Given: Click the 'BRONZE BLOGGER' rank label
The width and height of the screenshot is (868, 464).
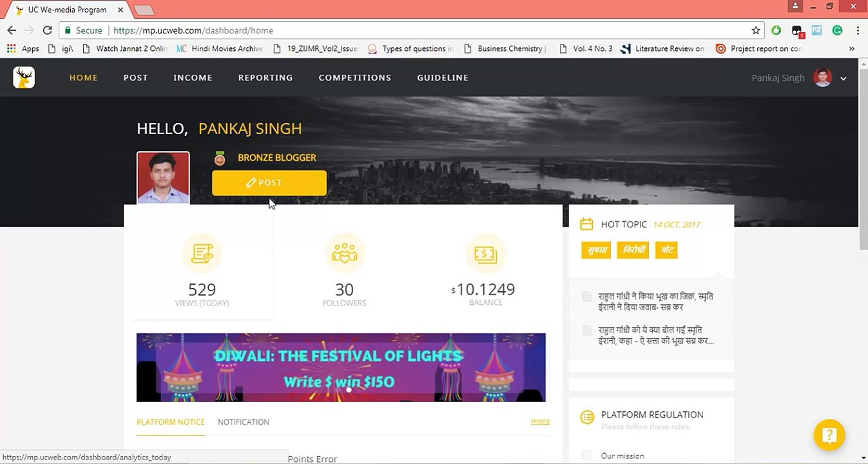Looking at the screenshot, I should pyautogui.click(x=277, y=158).
